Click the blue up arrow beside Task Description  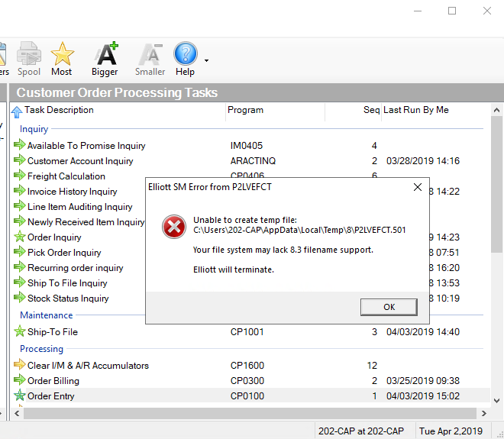tap(17, 111)
